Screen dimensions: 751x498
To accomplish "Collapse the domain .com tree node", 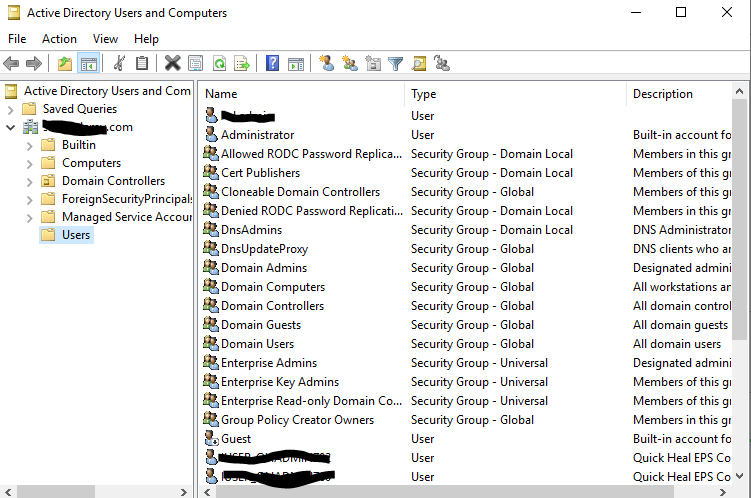I will point(11,127).
